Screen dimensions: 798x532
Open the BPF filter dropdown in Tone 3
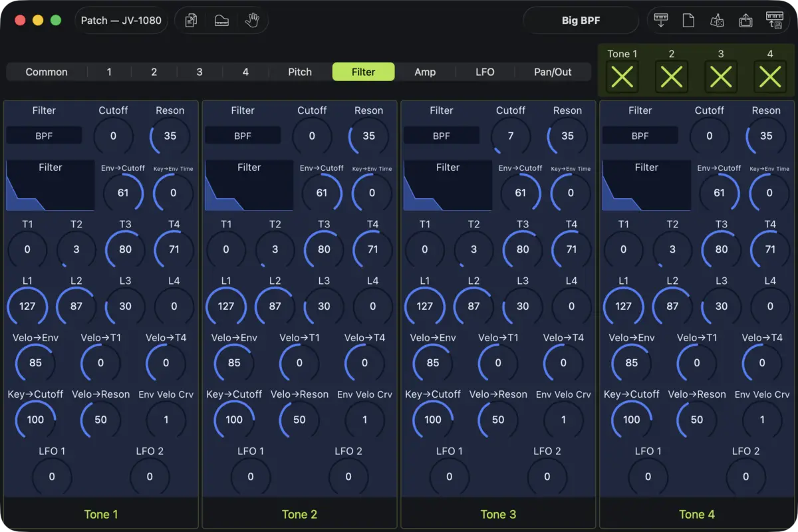click(442, 136)
